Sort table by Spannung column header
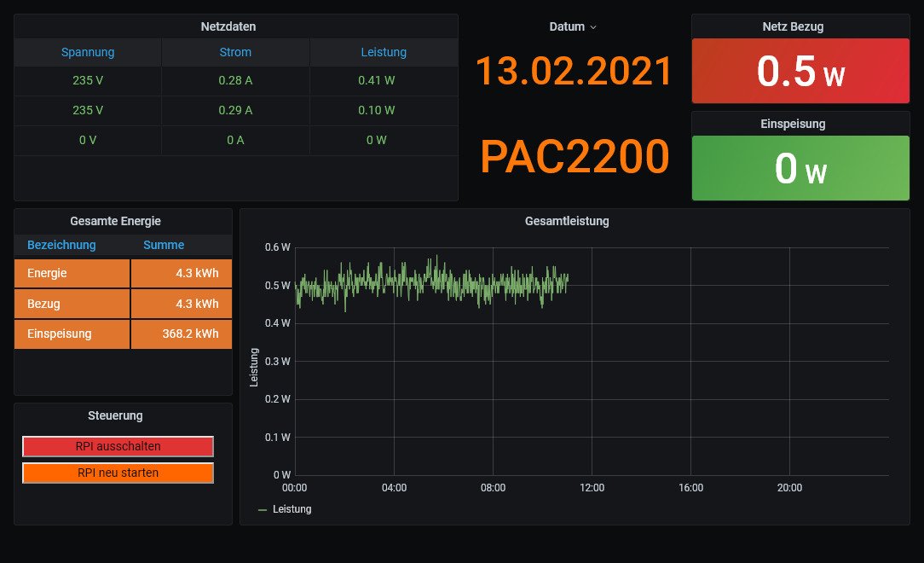Viewport: 924px width, 563px height. point(87,52)
